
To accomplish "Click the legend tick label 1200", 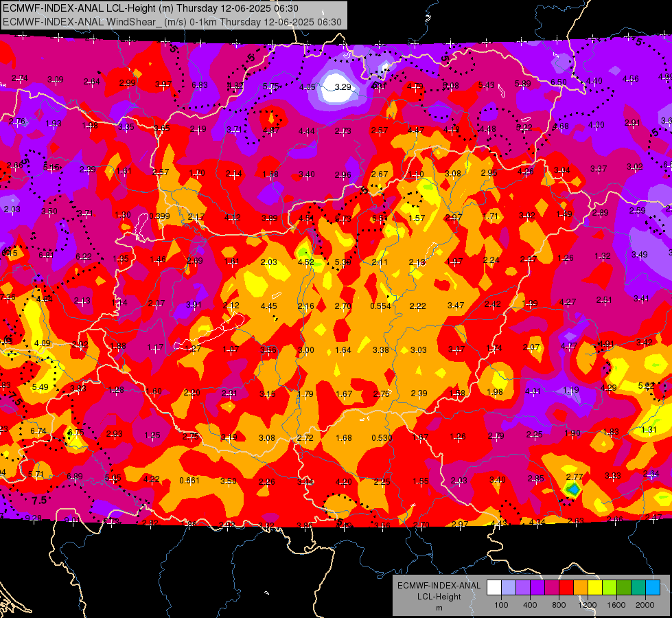I will 587,605.
